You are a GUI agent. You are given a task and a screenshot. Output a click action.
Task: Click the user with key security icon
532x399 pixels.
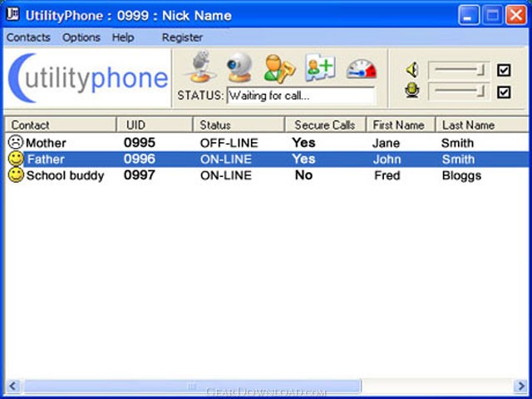(x=279, y=68)
